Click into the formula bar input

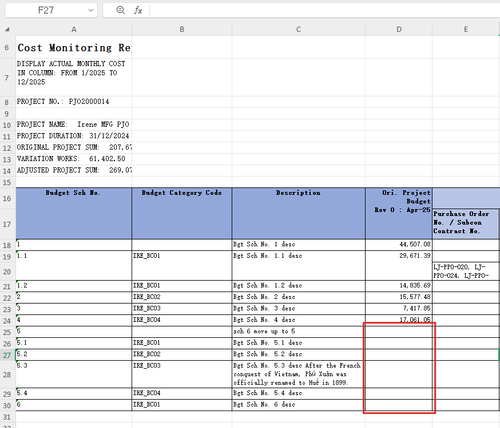pyautogui.click(x=325, y=10)
